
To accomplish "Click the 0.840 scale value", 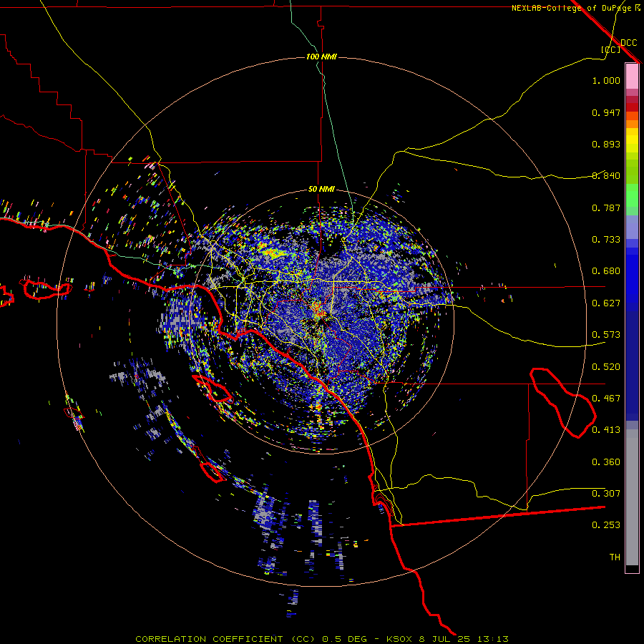I will click(x=606, y=176).
